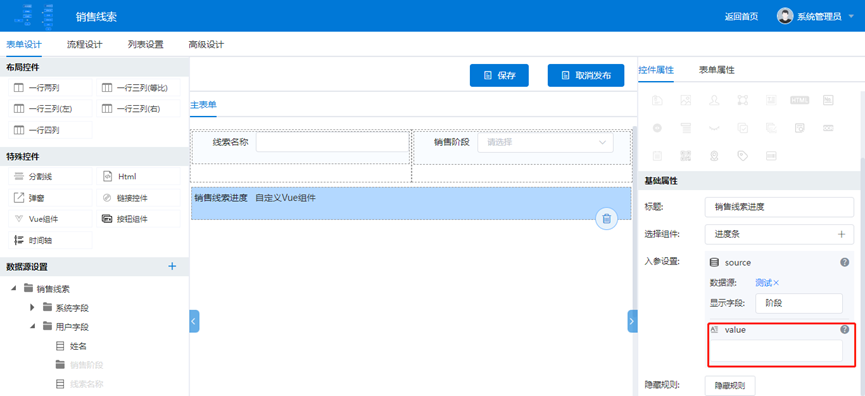Switch to the 流程设计 tab
Image resolution: width=865 pixels, height=396 pixels.
coord(84,45)
